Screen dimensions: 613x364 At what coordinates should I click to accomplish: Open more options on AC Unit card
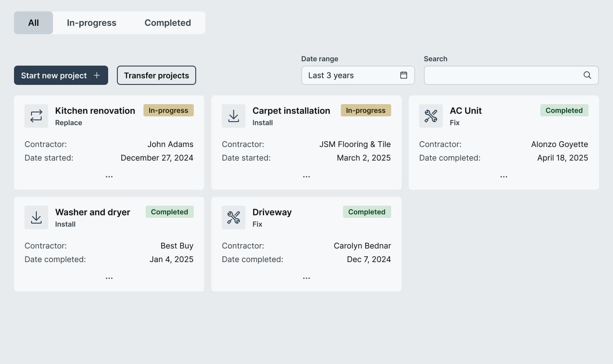click(504, 177)
